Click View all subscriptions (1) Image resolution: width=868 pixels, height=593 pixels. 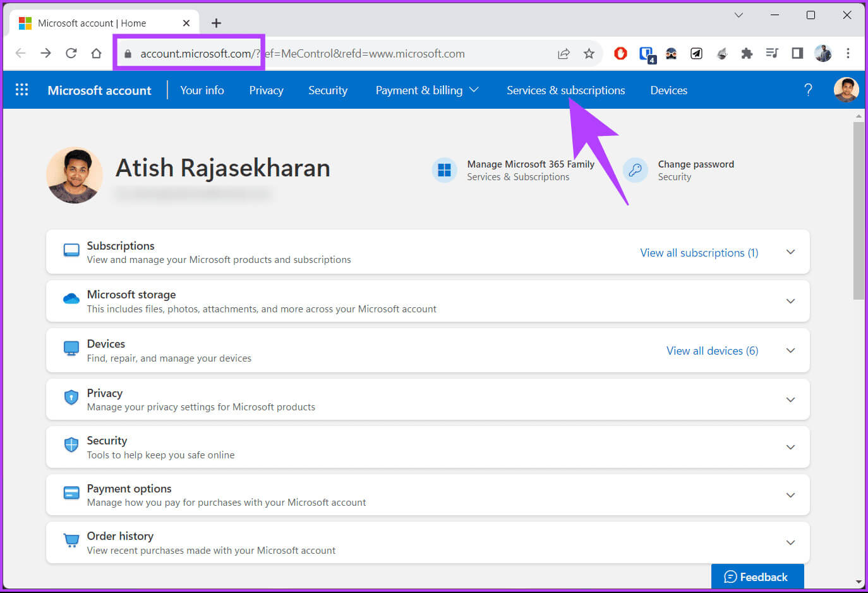point(699,252)
